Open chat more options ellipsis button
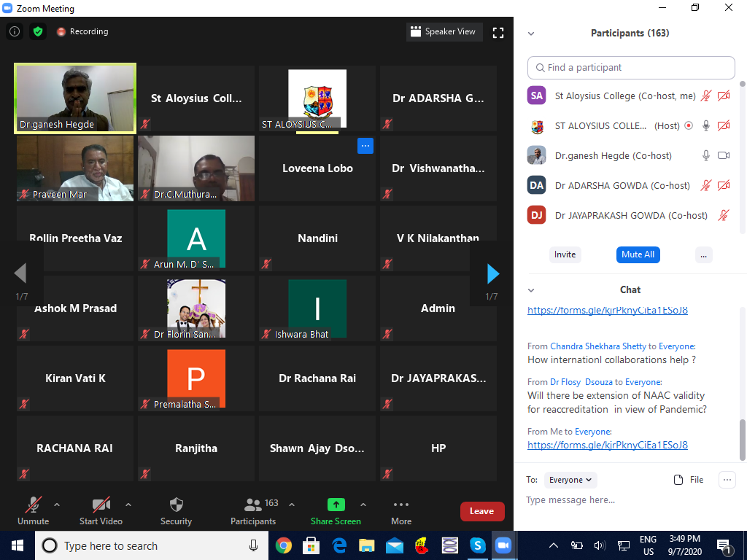The image size is (747, 560). (x=727, y=480)
